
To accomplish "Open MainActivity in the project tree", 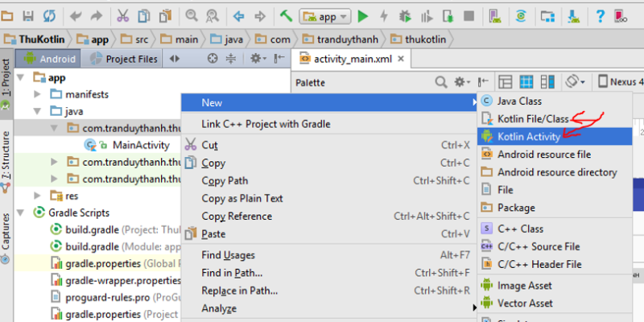I will pos(140,145).
